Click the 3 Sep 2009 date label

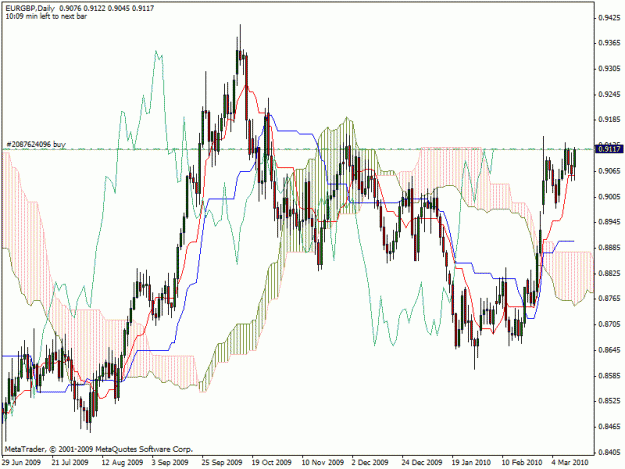(x=170, y=462)
